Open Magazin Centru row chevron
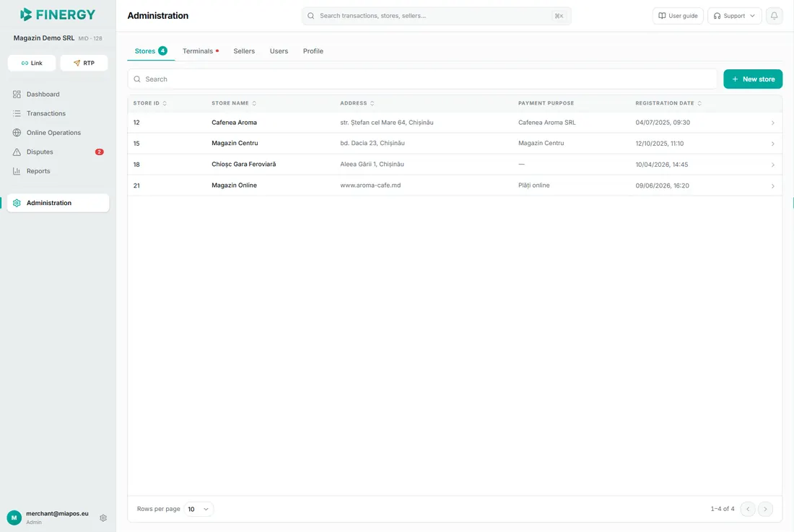 pyautogui.click(x=773, y=144)
